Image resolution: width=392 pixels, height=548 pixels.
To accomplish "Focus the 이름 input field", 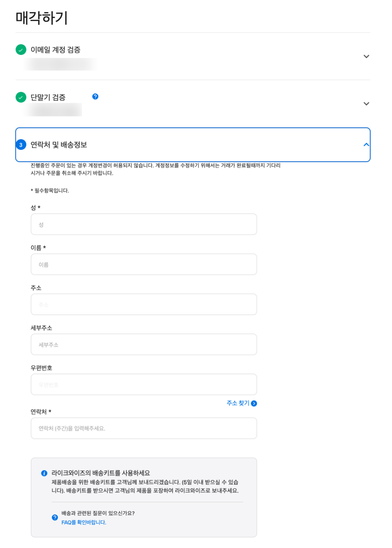I will coord(144,264).
